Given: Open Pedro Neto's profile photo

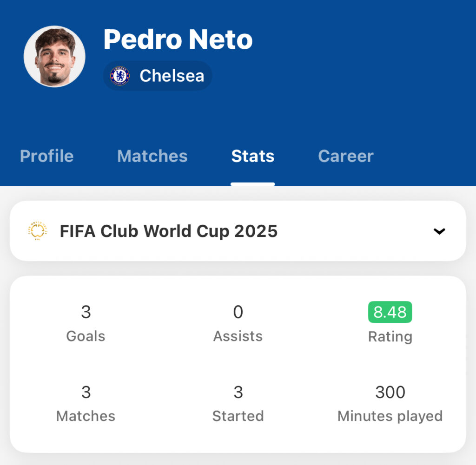Looking at the screenshot, I should click(x=54, y=56).
